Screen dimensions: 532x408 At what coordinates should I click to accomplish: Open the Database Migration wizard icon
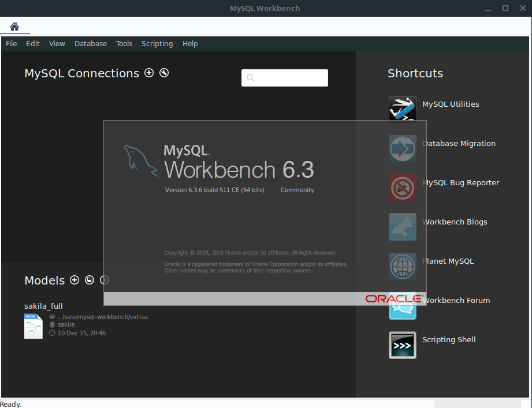coord(402,148)
